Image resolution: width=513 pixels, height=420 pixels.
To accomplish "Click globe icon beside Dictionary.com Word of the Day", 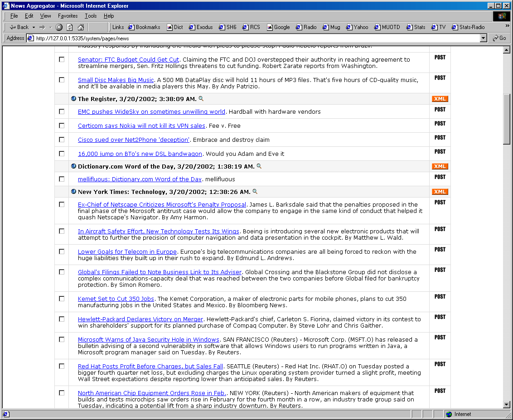I will point(73,166).
